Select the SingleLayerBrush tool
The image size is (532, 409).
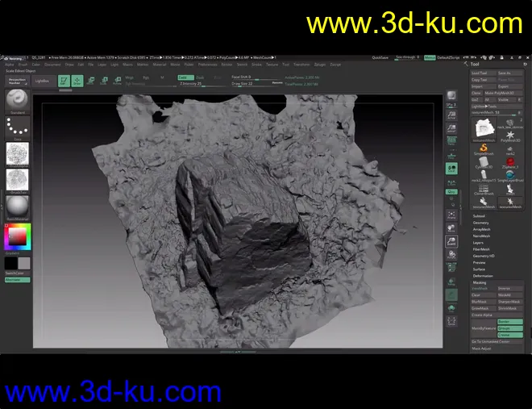click(510, 176)
